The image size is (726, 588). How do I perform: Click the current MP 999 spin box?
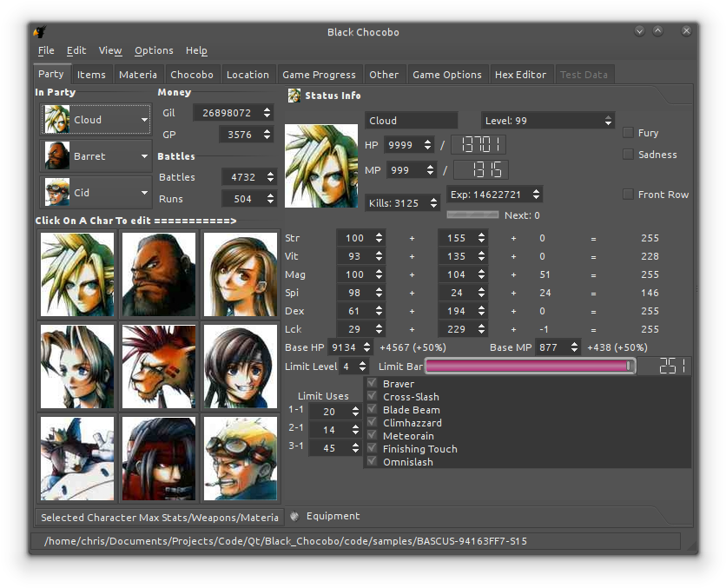(x=412, y=170)
